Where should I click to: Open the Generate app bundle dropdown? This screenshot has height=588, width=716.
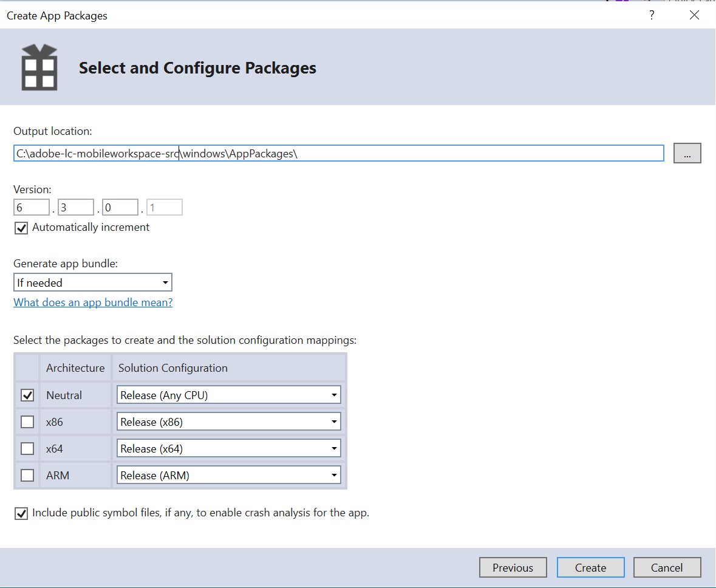click(93, 282)
